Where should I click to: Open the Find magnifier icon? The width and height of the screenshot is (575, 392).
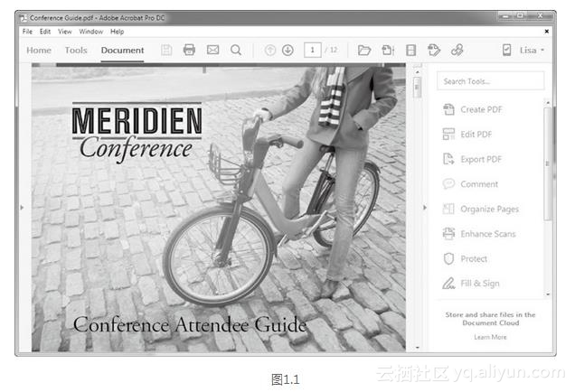pyautogui.click(x=236, y=50)
